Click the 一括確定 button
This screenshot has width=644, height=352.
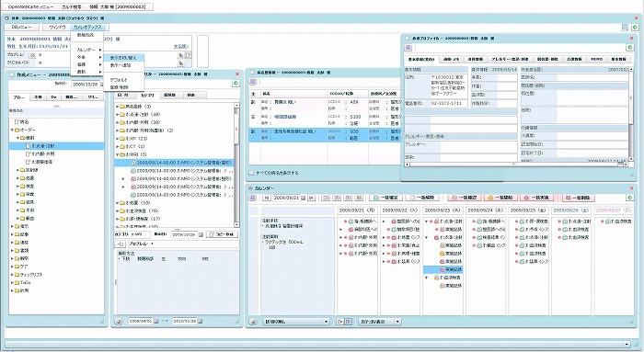point(386,198)
